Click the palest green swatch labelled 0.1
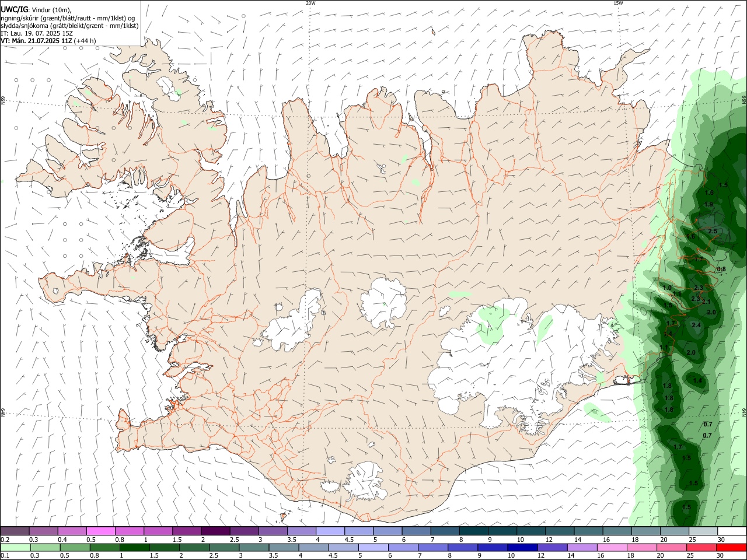Image resolution: width=747 pixels, height=560 pixels. (15, 548)
